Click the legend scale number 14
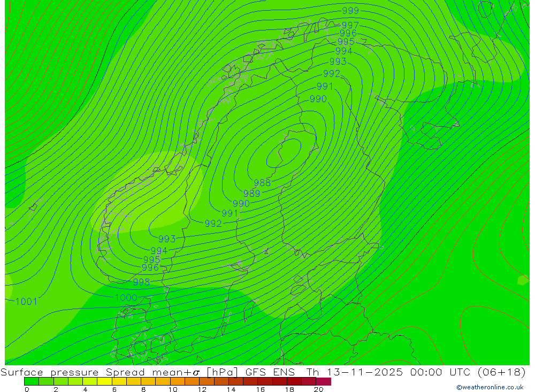The width and height of the screenshot is (535, 392). (x=231, y=389)
